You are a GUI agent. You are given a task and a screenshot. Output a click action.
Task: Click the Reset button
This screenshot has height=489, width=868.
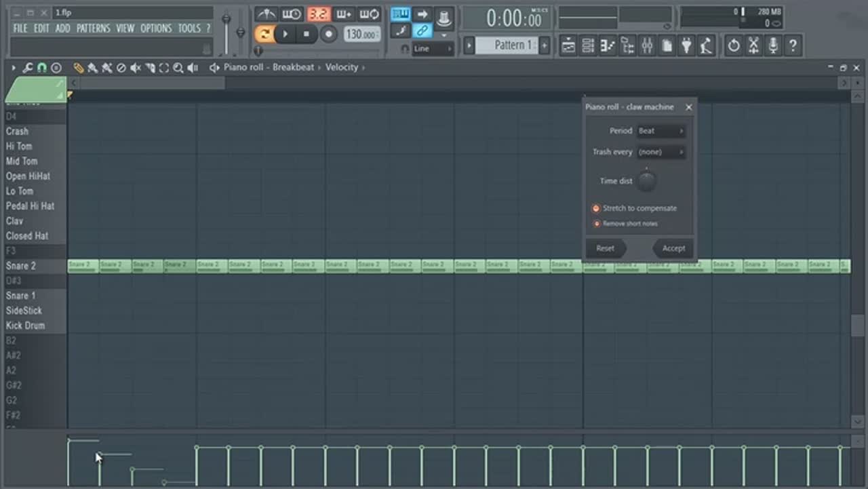pyautogui.click(x=605, y=248)
